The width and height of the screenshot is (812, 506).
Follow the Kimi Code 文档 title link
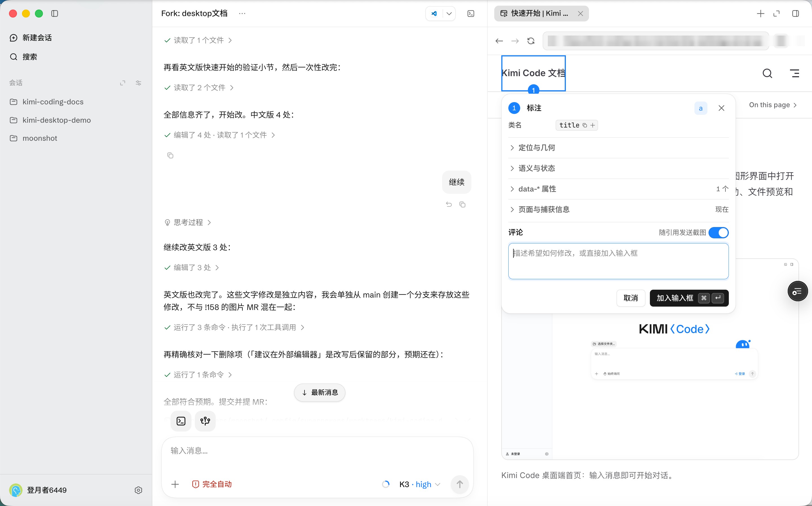pyautogui.click(x=533, y=73)
